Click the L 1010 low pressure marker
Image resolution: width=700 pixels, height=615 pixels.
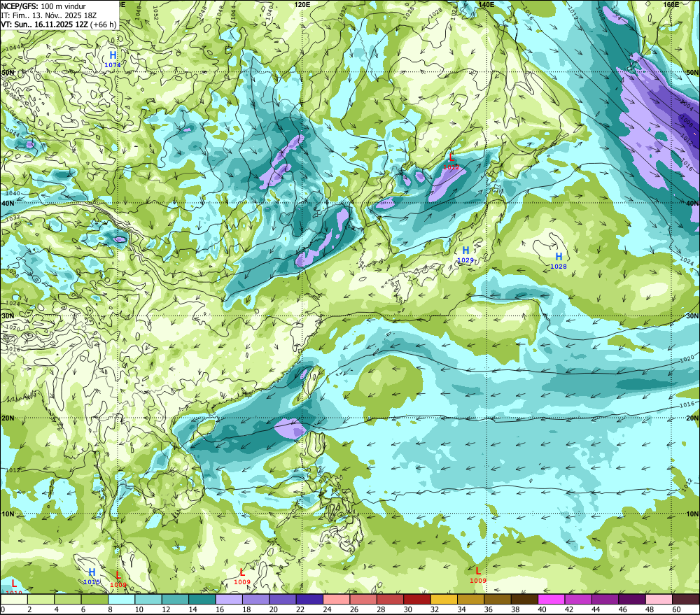tap(14, 587)
